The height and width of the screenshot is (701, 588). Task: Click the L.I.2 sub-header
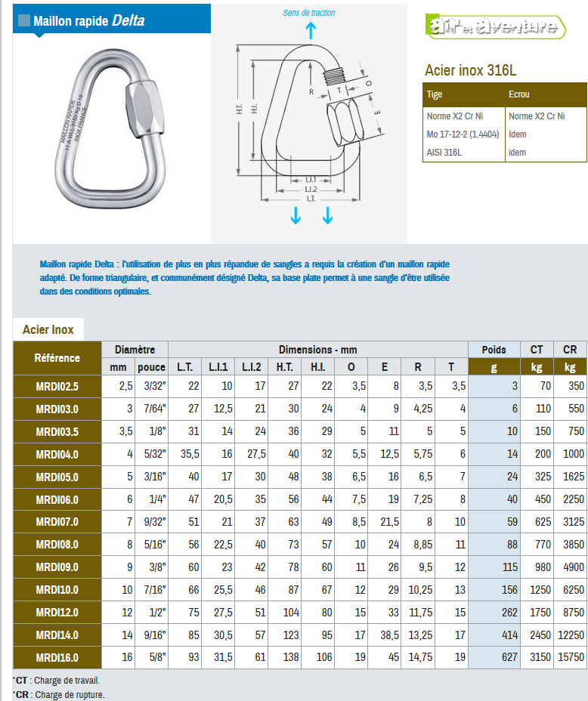click(x=251, y=367)
